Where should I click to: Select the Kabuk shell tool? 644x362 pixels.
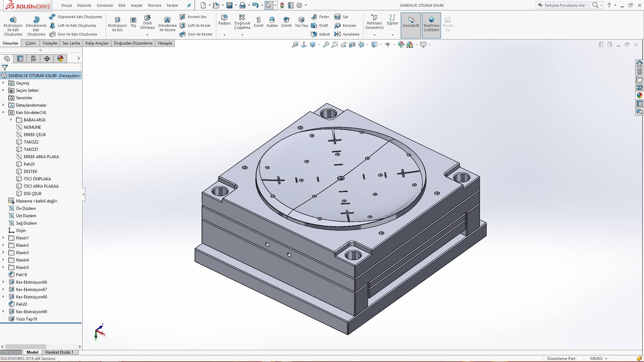pyautogui.click(x=321, y=34)
